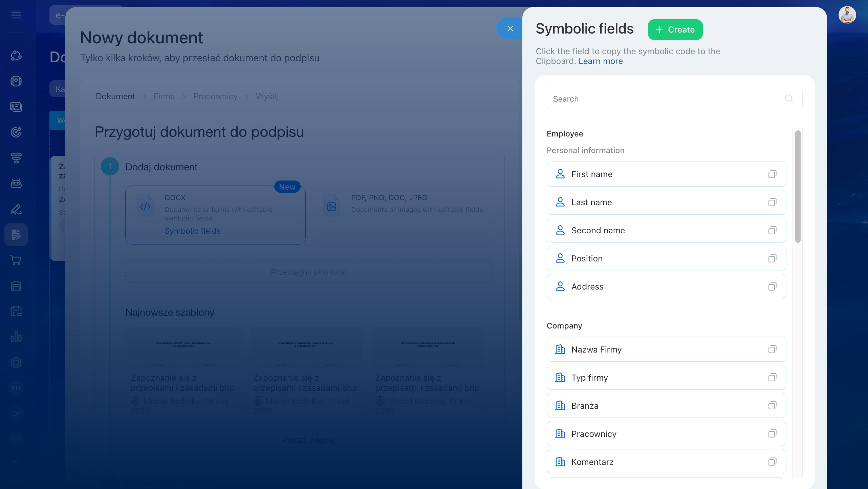
Task: Open the shopping cart sidebar icon
Action: (x=16, y=260)
